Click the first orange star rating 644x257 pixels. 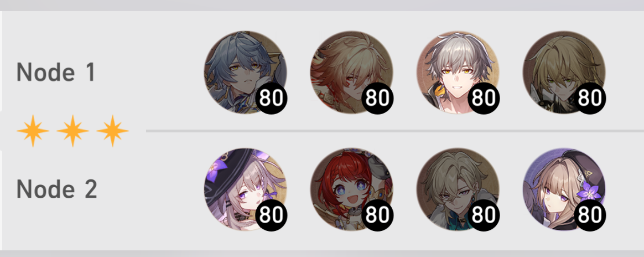[33, 131]
